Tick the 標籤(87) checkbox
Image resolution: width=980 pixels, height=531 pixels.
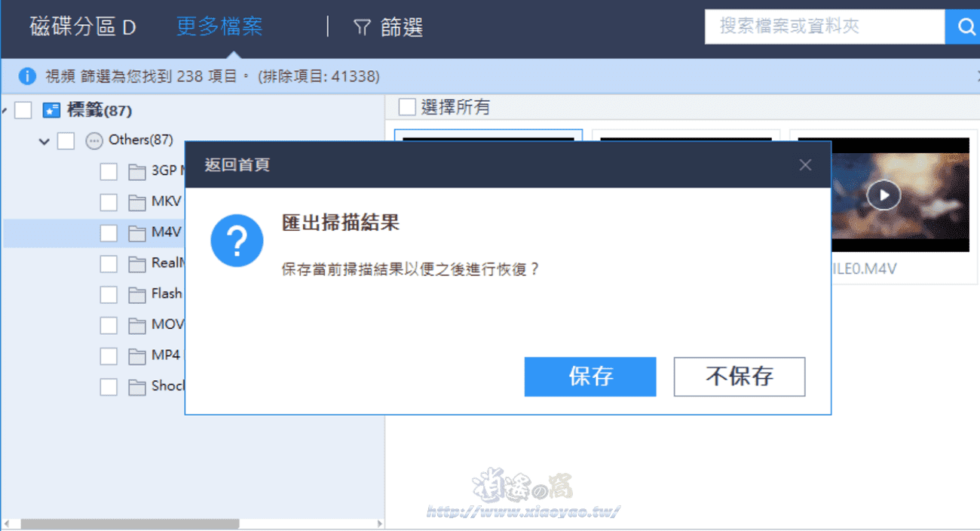coord(23,111)
